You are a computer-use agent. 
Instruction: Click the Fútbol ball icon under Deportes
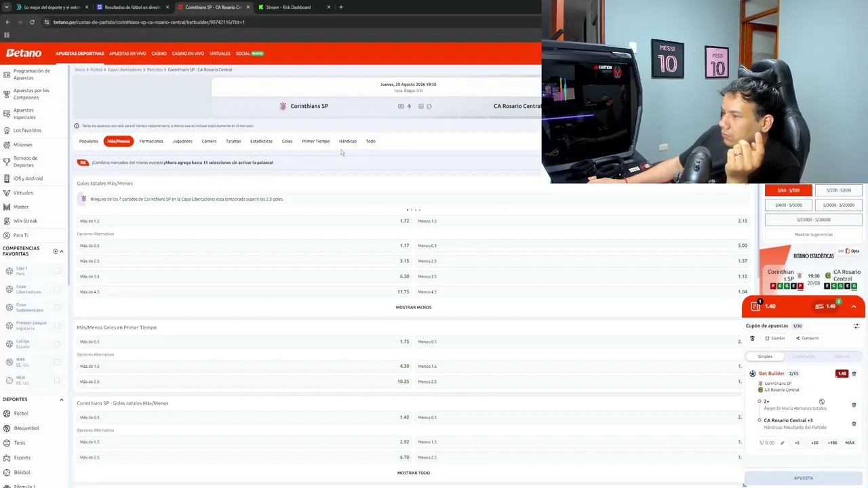[7, 413]
